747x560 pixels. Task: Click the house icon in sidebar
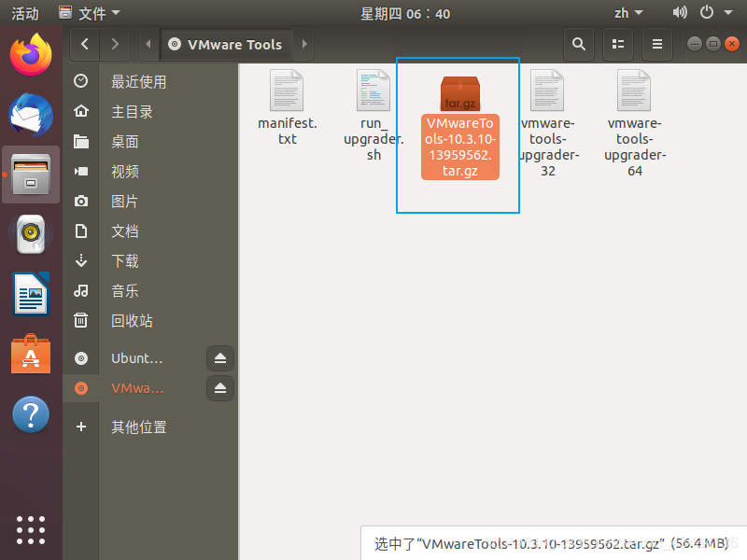click(81, 111)
